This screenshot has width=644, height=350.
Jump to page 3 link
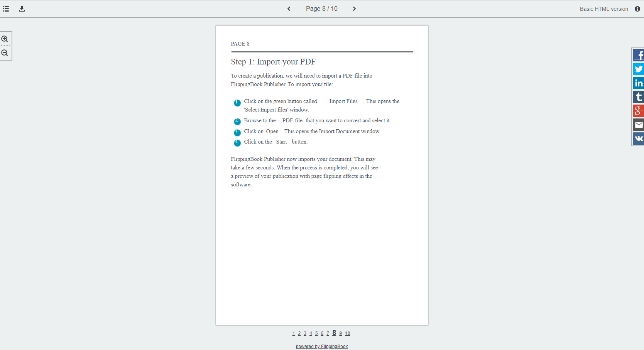(x=305, y=333)
